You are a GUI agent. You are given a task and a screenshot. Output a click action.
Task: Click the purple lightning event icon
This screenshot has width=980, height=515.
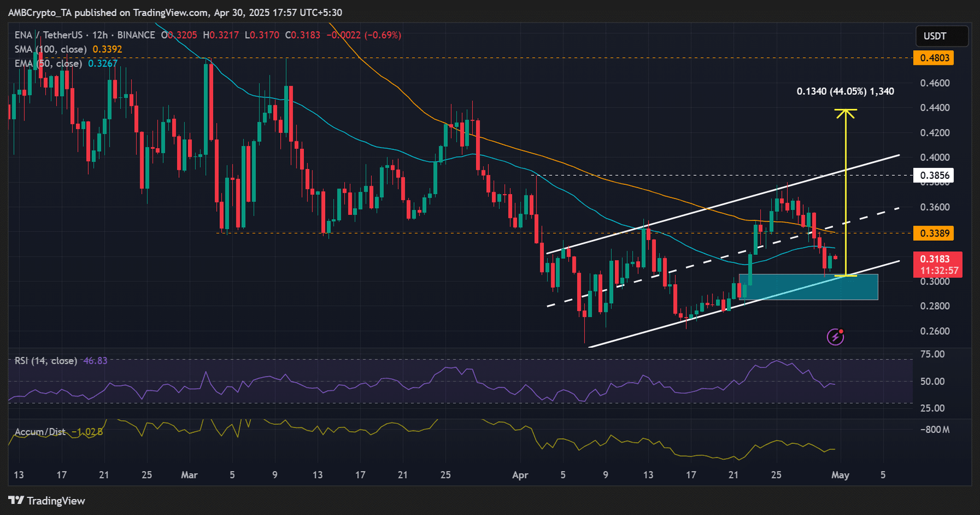tap(835, 336)
